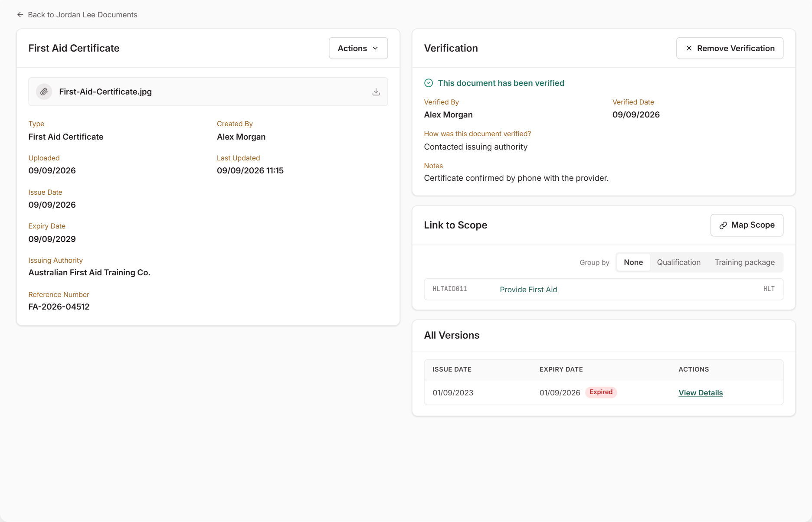Group scope by Qualification
The height and width of the screenshot is (522, 812).
(x=678, y=262)
